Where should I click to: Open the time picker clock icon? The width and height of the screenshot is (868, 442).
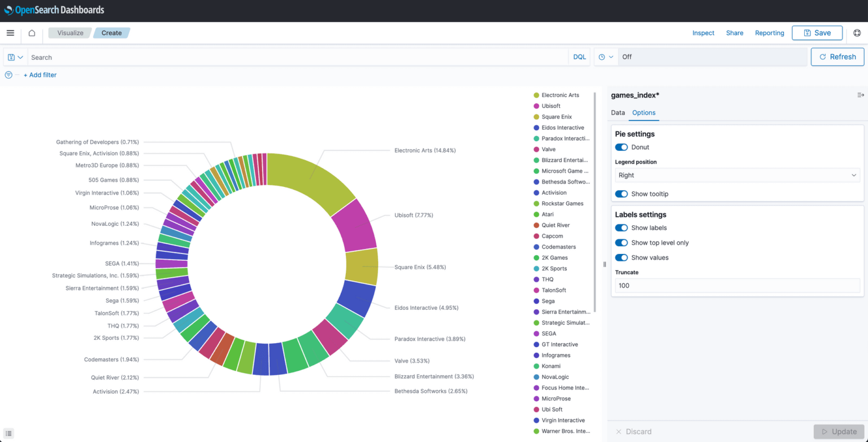point(602,56)
